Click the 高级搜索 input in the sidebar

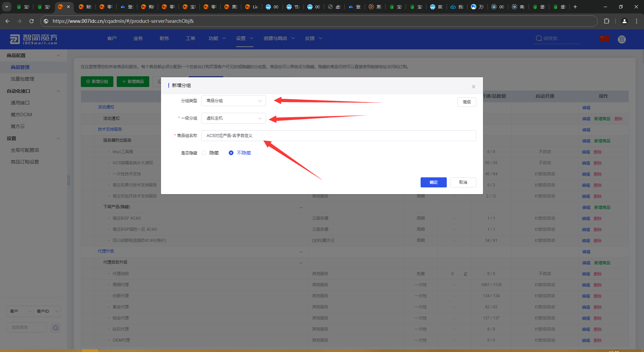(26, 327)
